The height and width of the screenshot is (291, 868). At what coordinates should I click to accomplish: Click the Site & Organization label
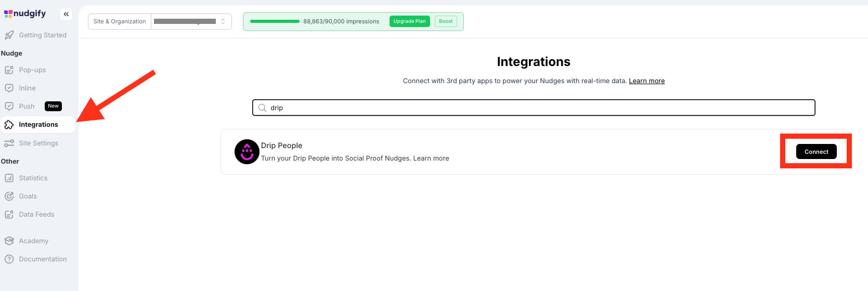pos(120,21)
